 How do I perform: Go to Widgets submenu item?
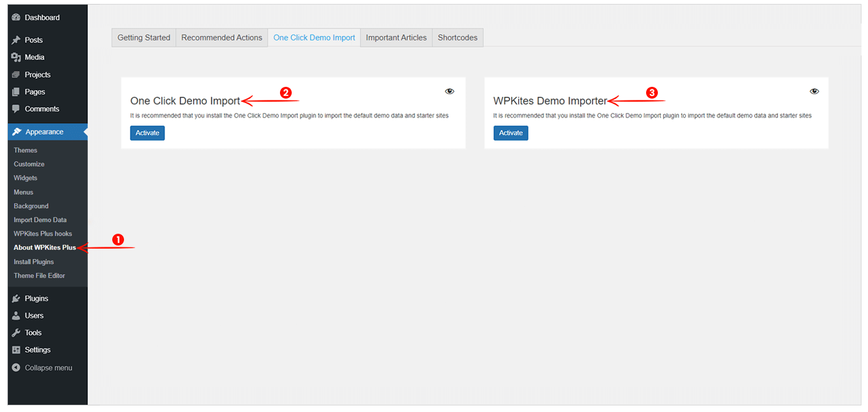25,178
